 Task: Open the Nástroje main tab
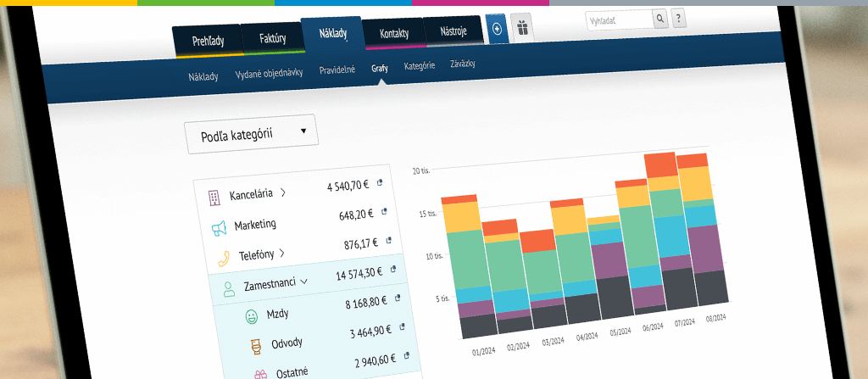(x=453, y=31)
